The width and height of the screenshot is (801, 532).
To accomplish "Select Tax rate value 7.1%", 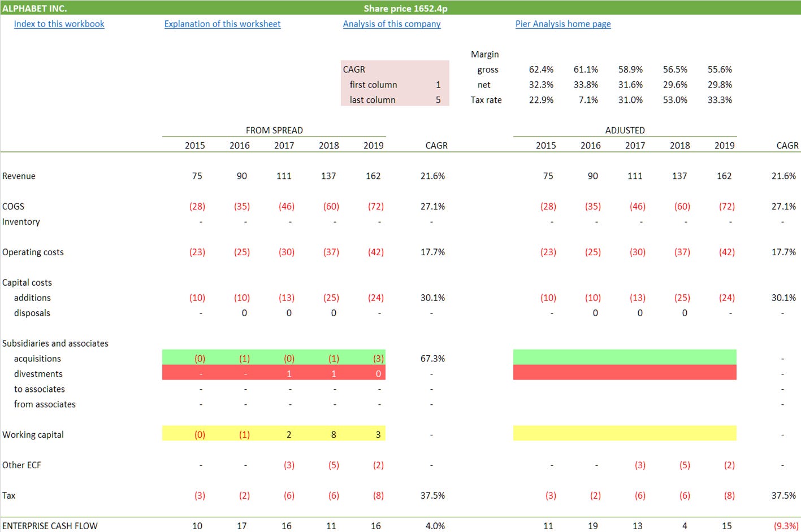I will pos(588,100).
